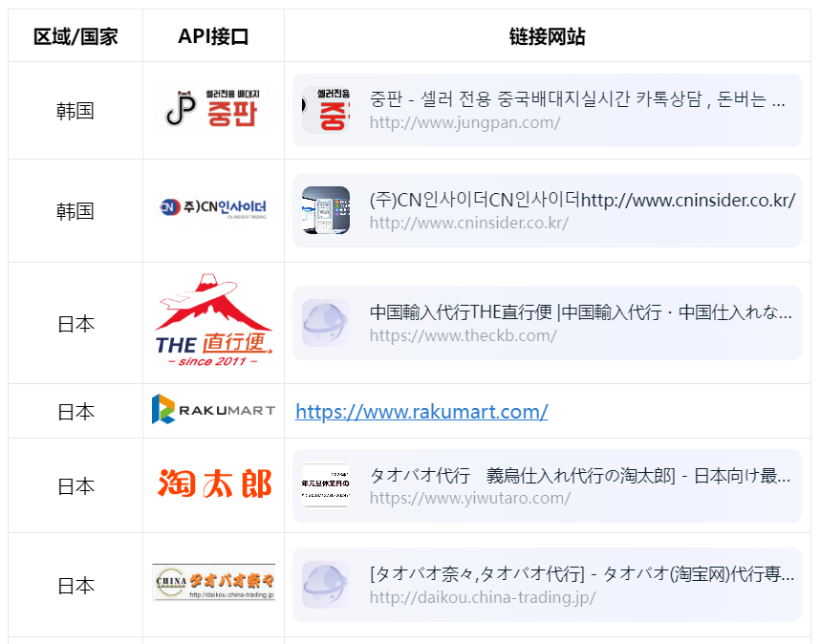The height and width of the screenshot is (644, 821).
Task: Click the jungpan.com link card favicon
Action: [x=326, y=110]
